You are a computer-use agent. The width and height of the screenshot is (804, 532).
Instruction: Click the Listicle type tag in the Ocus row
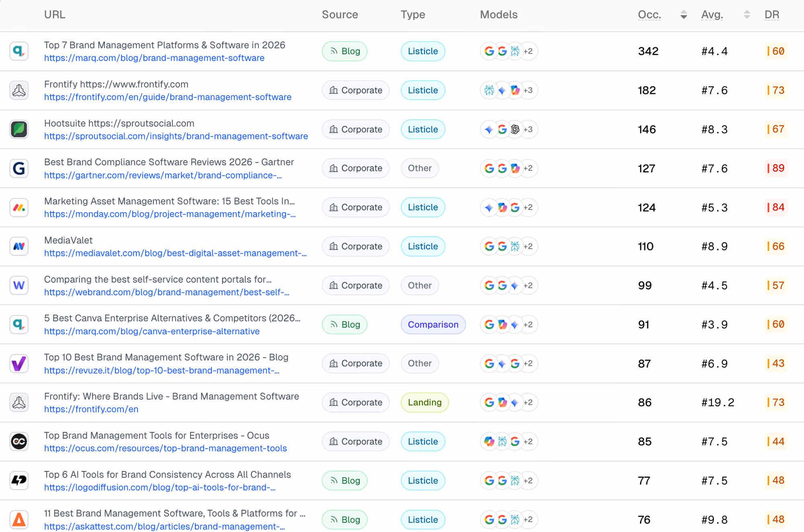pyautogui.click(x=423, y=442)
